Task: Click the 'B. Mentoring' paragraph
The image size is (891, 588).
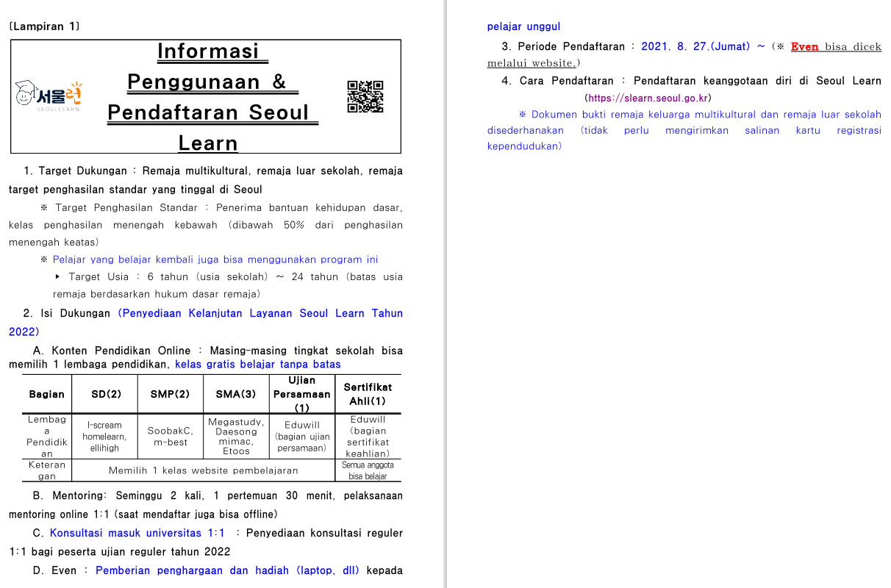Action: (x=206, y=505)
